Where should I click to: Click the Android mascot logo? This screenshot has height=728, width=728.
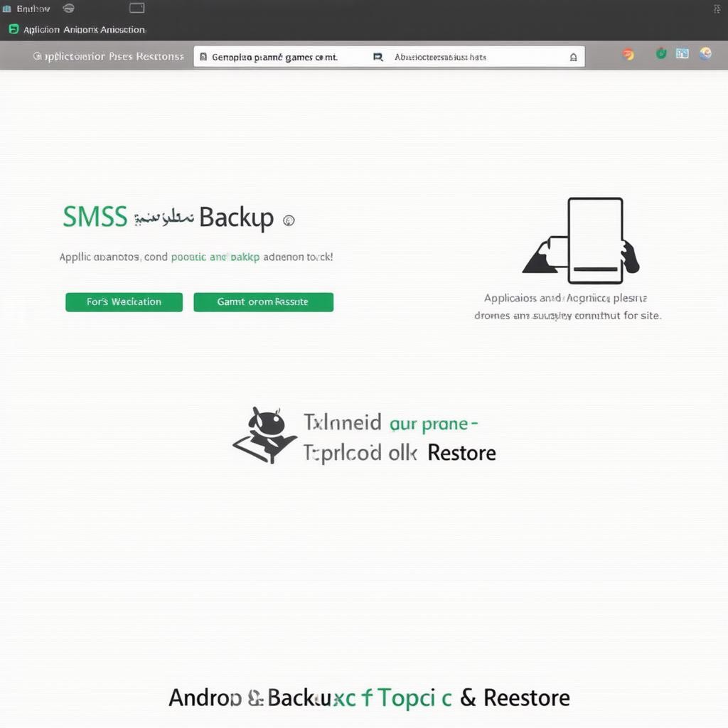pos(265,436)
